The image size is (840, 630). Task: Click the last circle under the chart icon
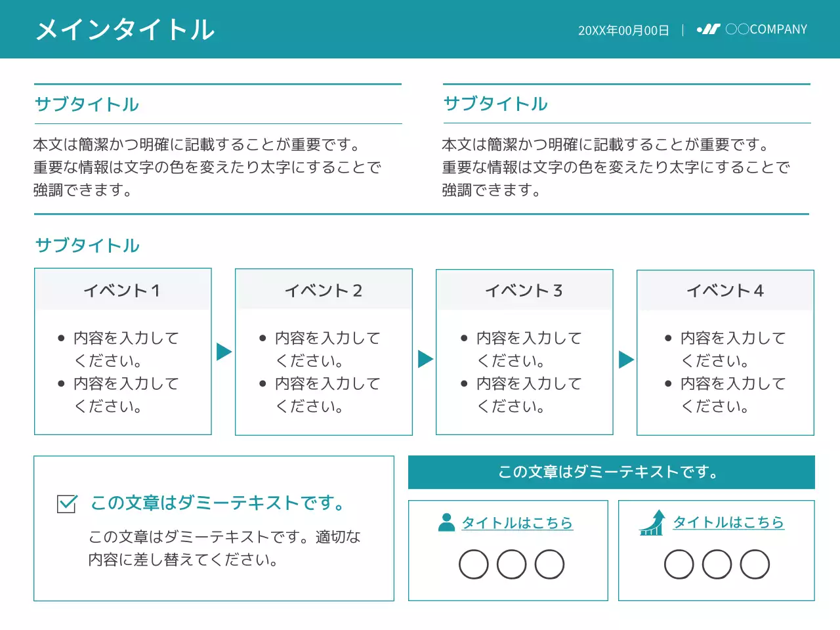point(755,564)
